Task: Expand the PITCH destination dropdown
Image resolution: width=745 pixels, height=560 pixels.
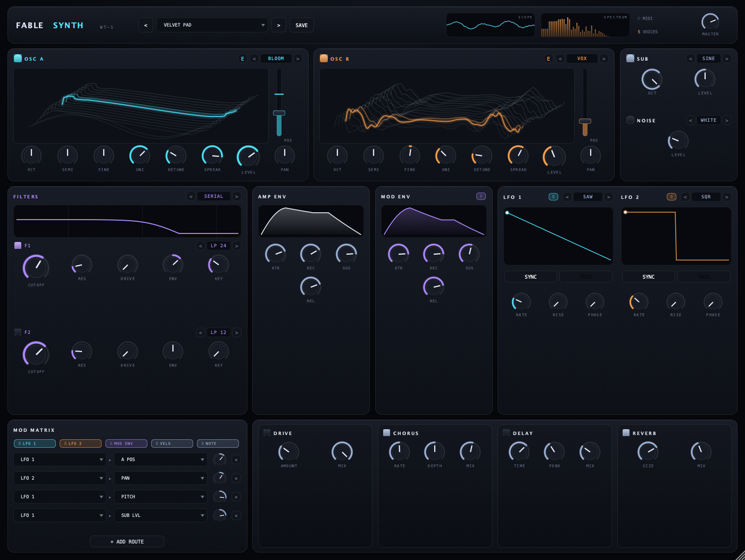Action: (x=161, y=497)
